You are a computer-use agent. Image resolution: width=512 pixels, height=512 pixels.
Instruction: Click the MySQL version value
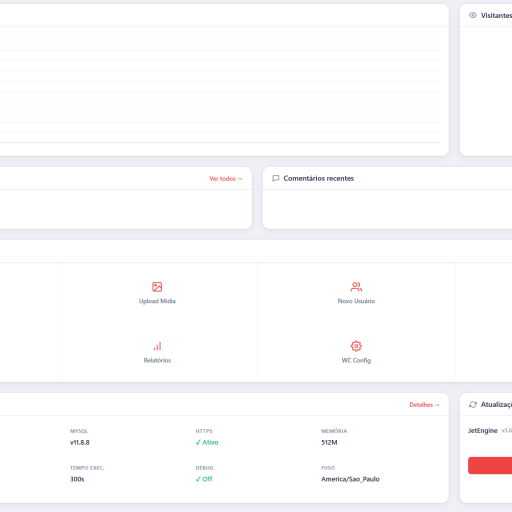click(80, 442)
